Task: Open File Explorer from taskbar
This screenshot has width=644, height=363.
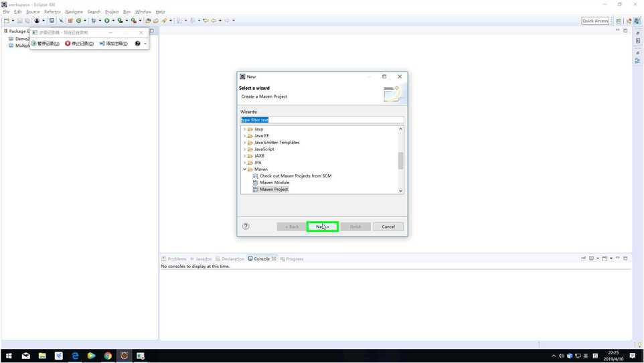Action: tap(42, 356)
